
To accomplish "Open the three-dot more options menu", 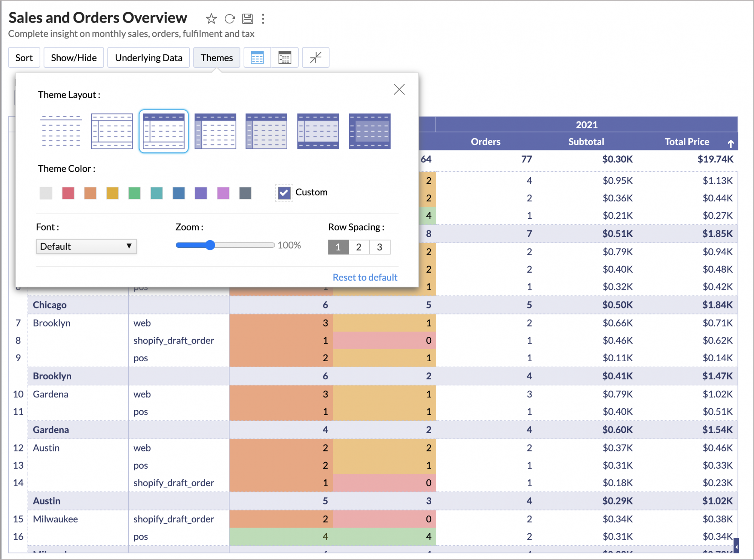I will (263, 18).
